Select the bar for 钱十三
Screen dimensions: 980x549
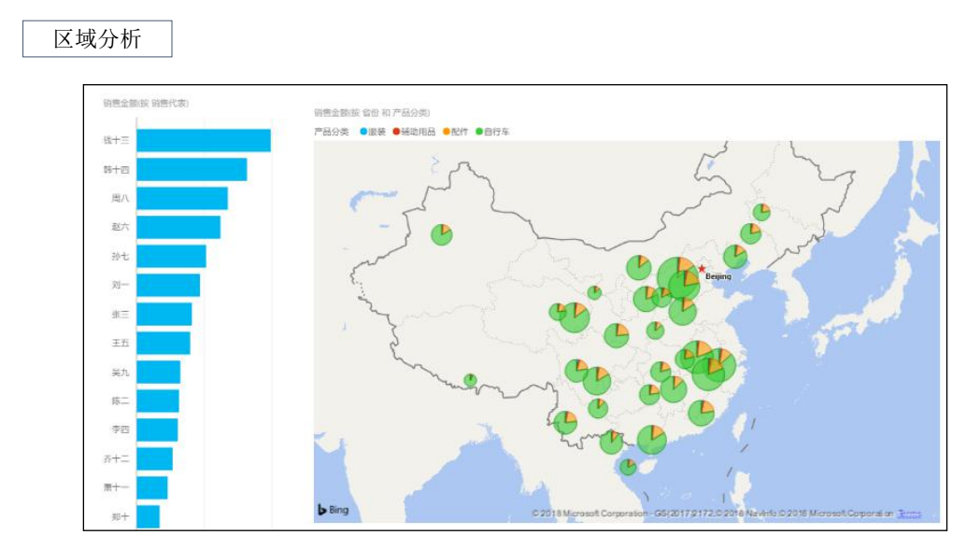(204, 141)
